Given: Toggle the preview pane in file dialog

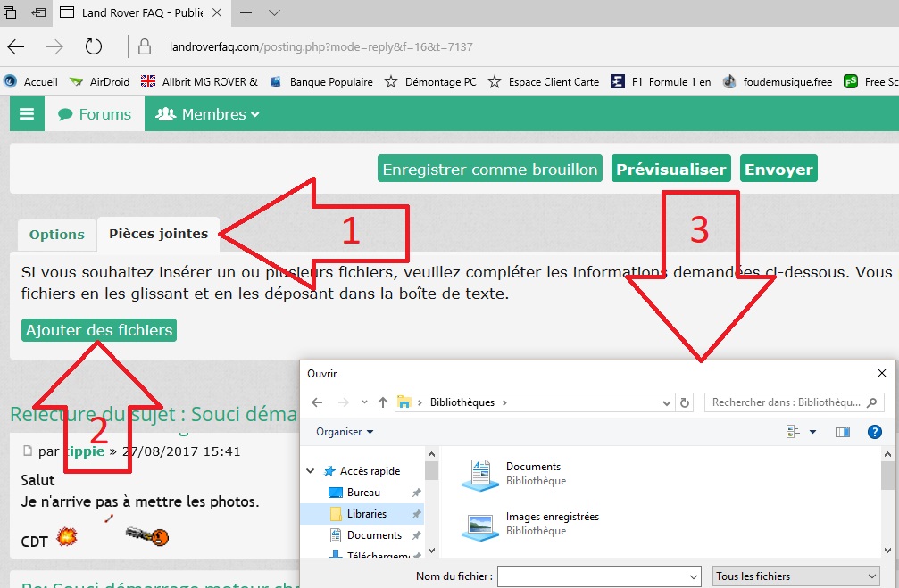Looking at the screenshot, I should click(842, 432).
